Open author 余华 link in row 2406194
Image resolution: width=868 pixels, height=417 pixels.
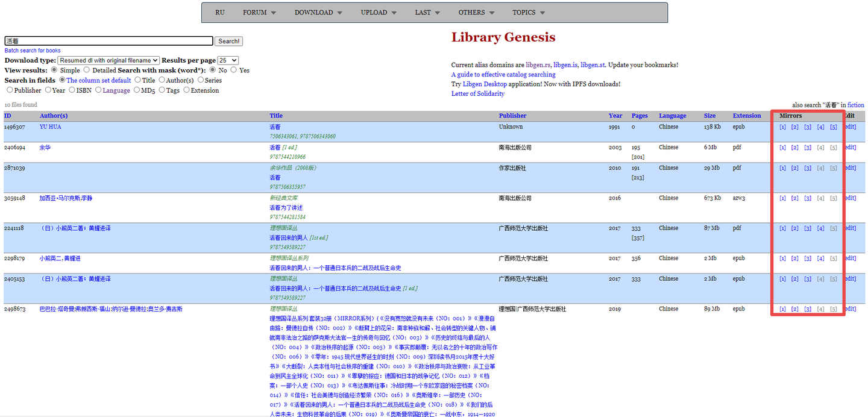pos(45,148)
